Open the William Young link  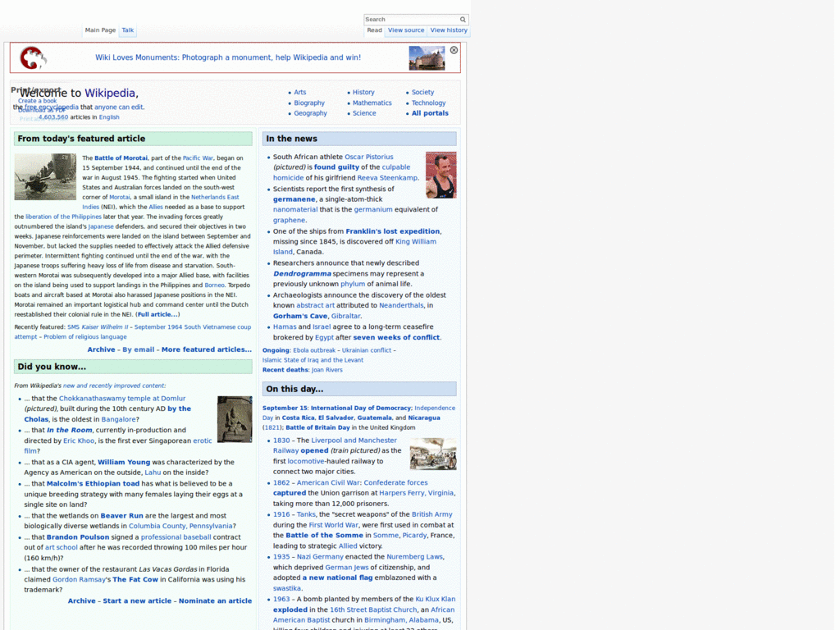(x=124, y=463)
